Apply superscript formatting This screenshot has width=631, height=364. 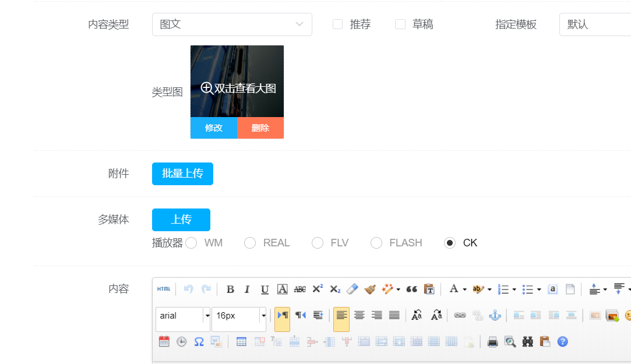click(x=318, y=289)
